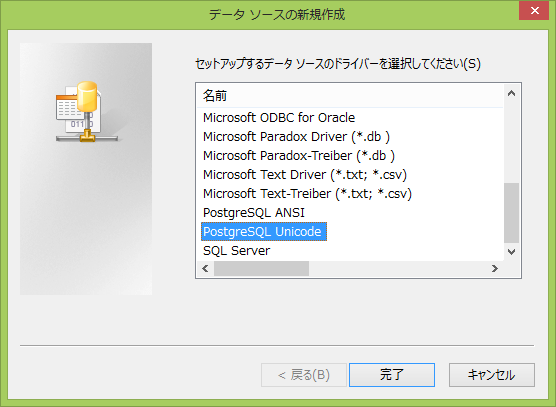Click the driver list scroll up arrow
The height and width of the screenshot is (407, 556).
pos(511,93)
